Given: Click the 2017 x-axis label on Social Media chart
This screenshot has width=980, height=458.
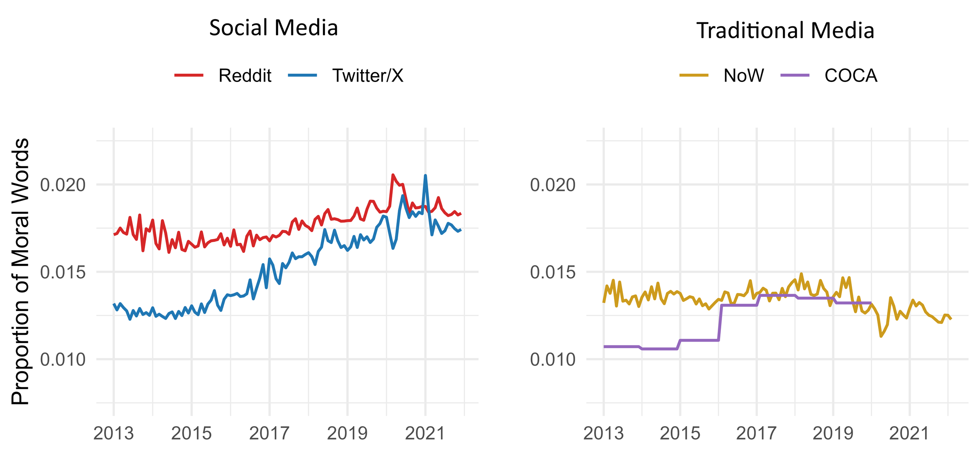Looking at the screenshot, I should click(x=269, y=434).
